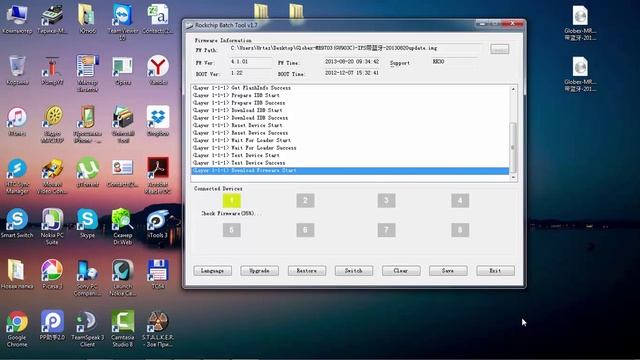
Task: Browse for firmware using the path button
Action: (x=500, y=49)
